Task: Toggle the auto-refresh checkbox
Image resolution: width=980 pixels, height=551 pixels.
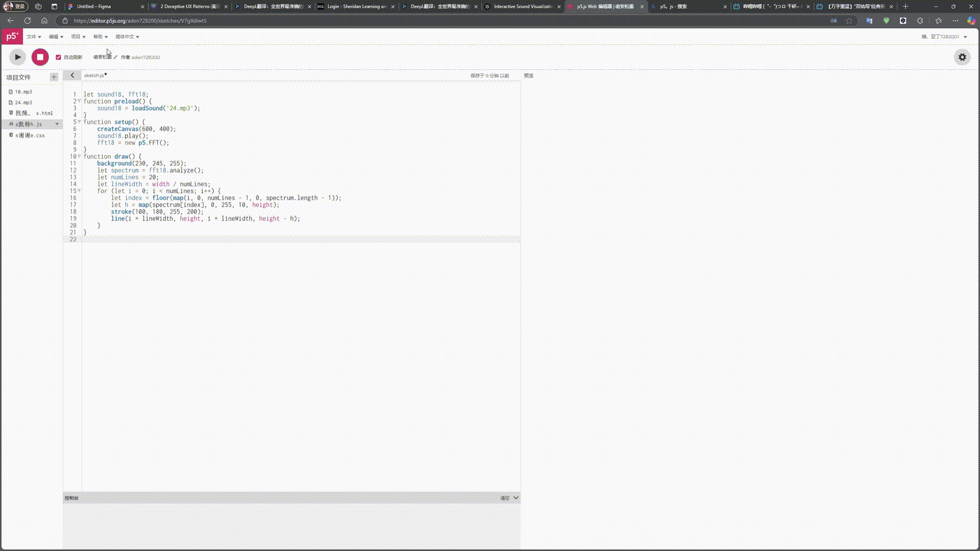Action: [58, 57]
